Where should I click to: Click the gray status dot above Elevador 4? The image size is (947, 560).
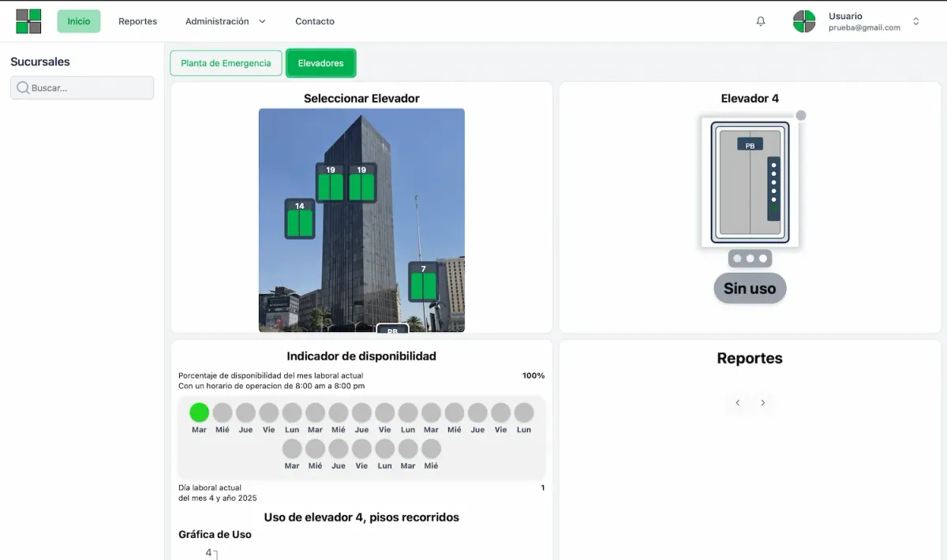click(801, 116)
